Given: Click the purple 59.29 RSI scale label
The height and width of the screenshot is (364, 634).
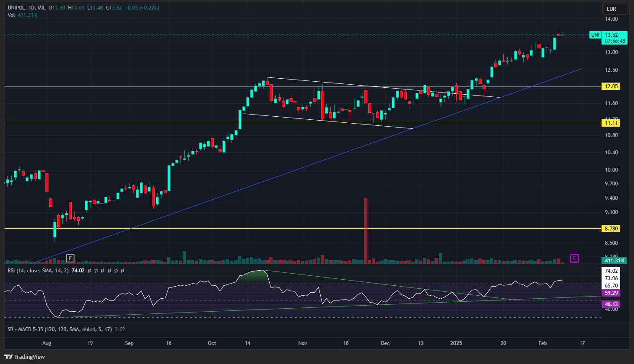Looking at the screenshot, I should [611, 293].
